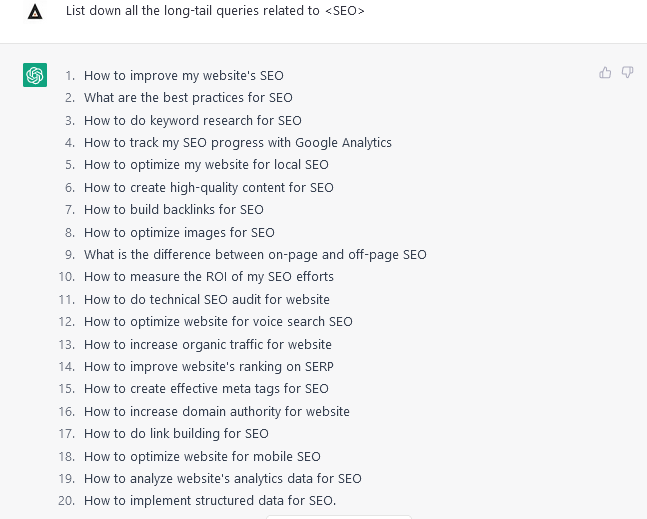Select 'How to optimize images for SEO'
Image resolution: width=647 pixels, height=519 pixels.
(x=179, y=233)
